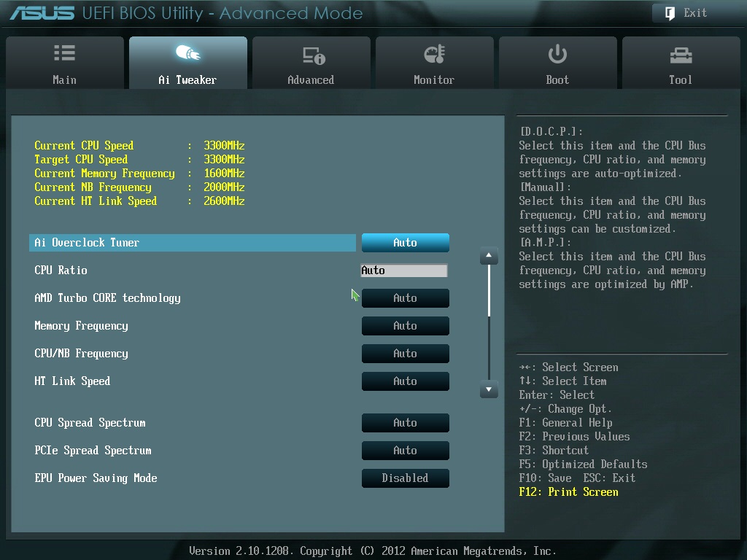The image size is (747, 560).
Task: Change EPU Power Saving Mode Disabled option
Action: pyautogui.click(x=406, y=478)
